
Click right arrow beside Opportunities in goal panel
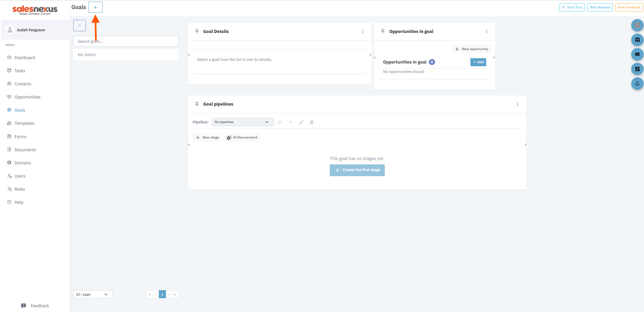pyautogui.click(x=494, y=58)
